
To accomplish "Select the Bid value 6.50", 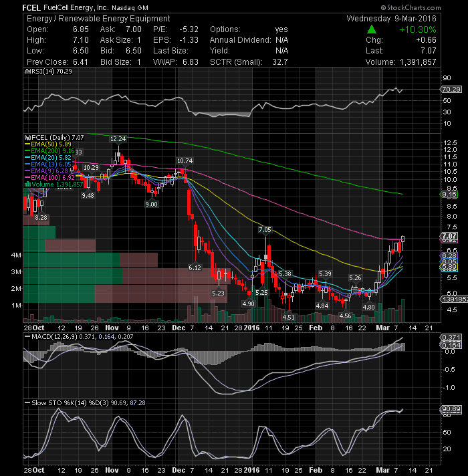I will (x=134, y=51).
